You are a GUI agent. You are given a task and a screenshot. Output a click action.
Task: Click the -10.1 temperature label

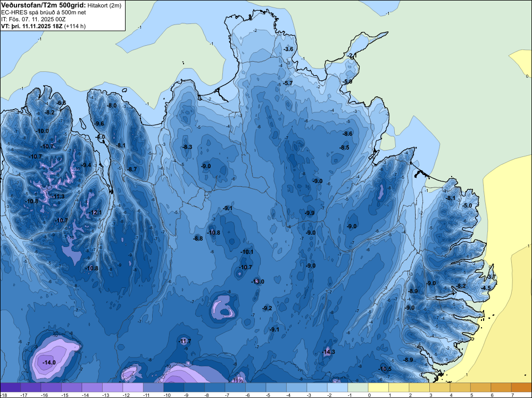coord(247,252)
